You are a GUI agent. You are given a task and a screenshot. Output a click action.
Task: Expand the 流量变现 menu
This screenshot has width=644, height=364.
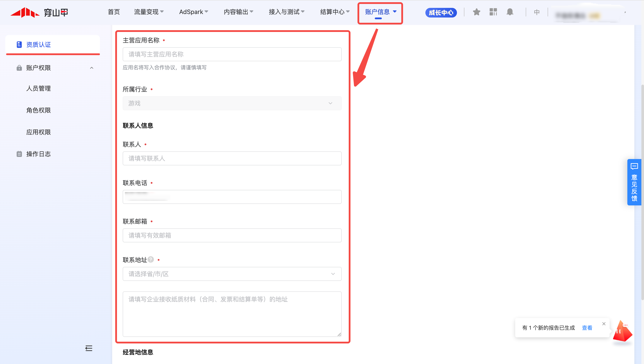(149, 12)
